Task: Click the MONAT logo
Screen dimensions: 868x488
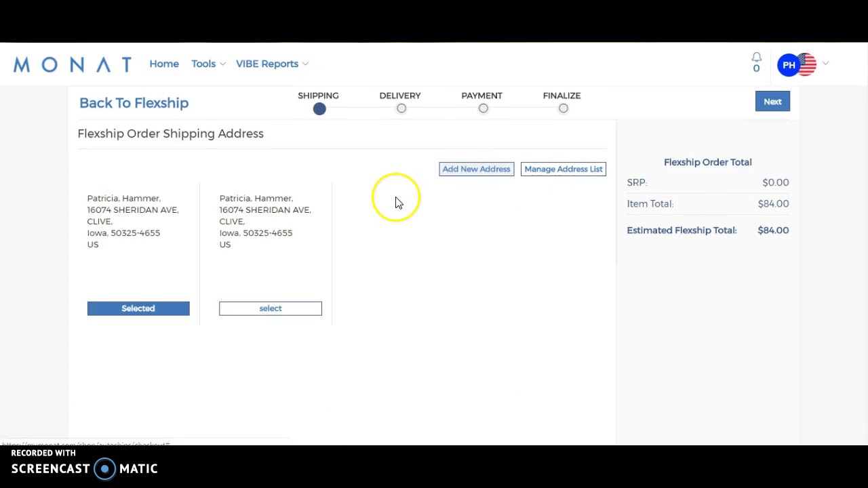Action: pos(73,64)
